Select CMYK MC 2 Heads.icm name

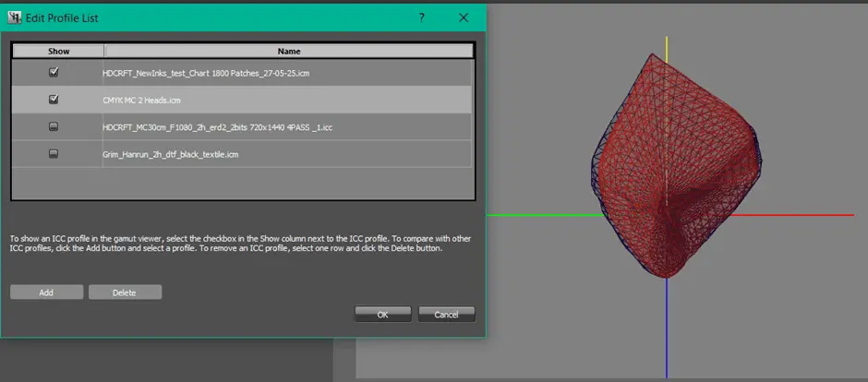pyautogui.click(x=141, y=100)
